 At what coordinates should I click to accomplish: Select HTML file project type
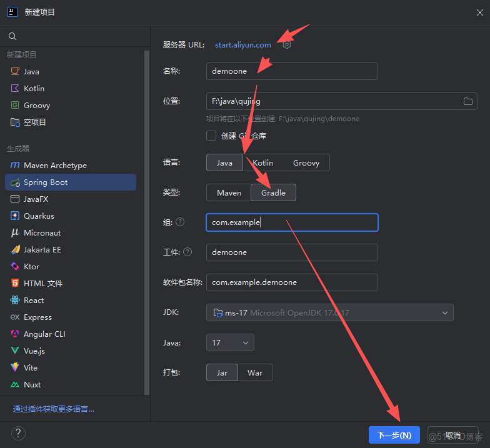[x=71, y=284]
